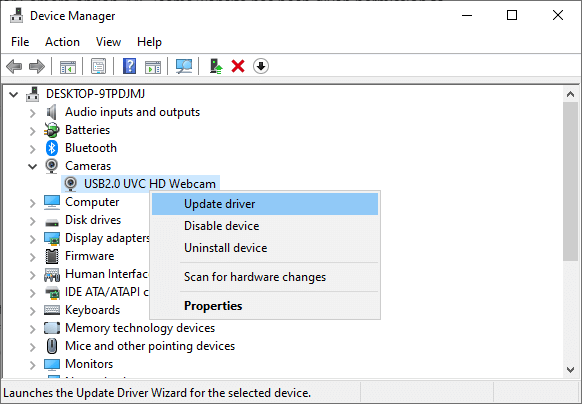This screenshot has height=404, width=582.
Task: Collapse the DESKTOP-9TPDJMJ root node
Action: [14, 94]
